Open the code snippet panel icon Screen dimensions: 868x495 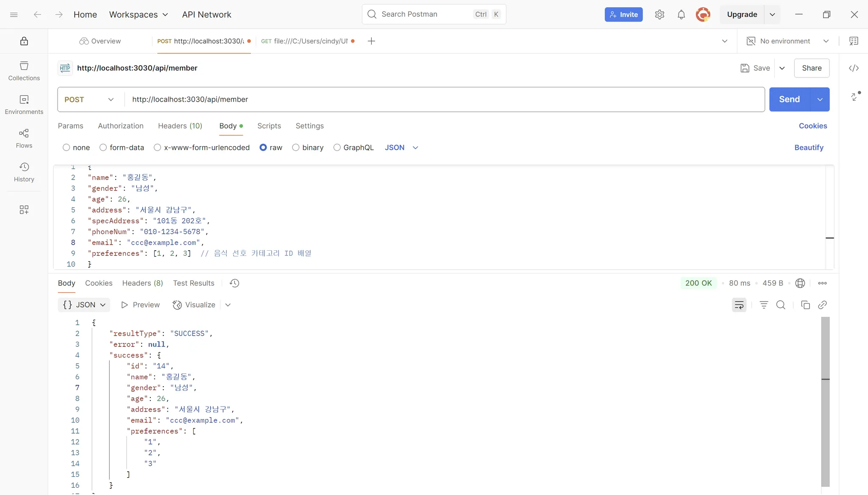[854, 68]
